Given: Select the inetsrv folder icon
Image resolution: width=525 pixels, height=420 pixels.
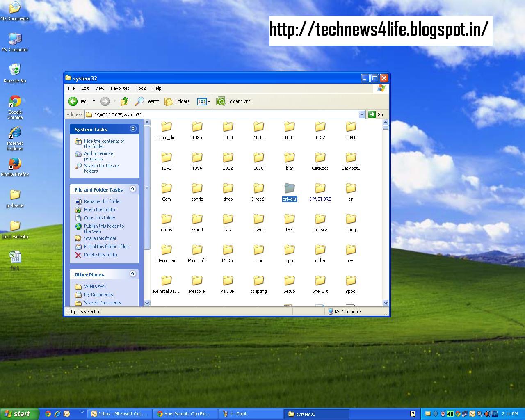Looking at the screenshot, I should [320, 219].
